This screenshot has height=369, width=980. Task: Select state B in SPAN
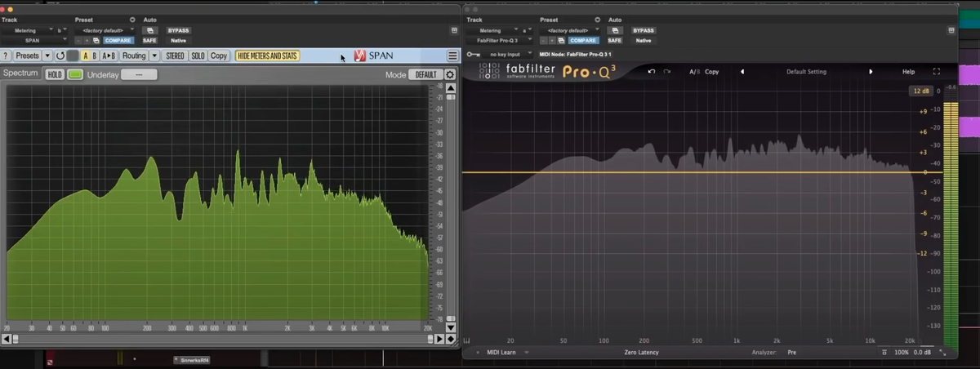(95, 56)
